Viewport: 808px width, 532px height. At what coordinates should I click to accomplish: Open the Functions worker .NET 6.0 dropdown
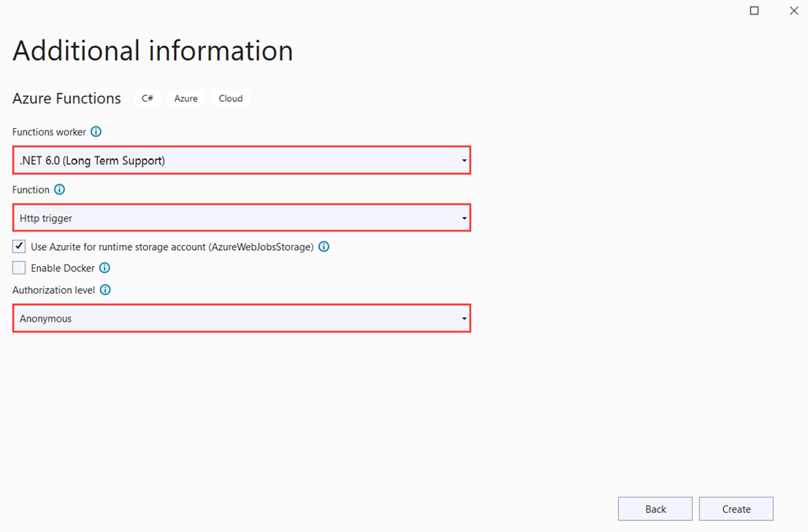tap(242, 160)
